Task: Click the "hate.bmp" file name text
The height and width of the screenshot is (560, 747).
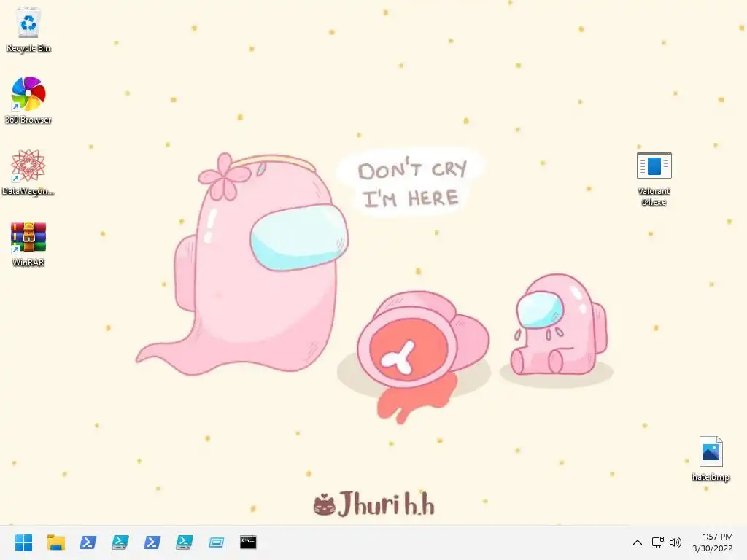Action: [711, 477]
